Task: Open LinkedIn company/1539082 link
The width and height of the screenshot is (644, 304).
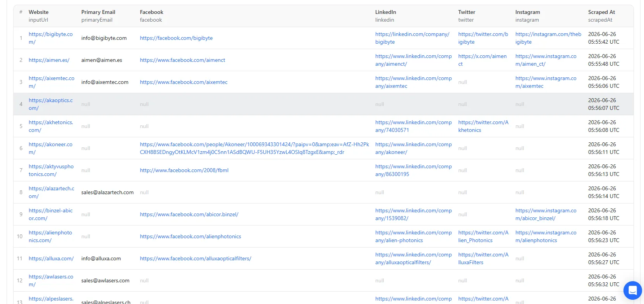Action: [414, 214]
